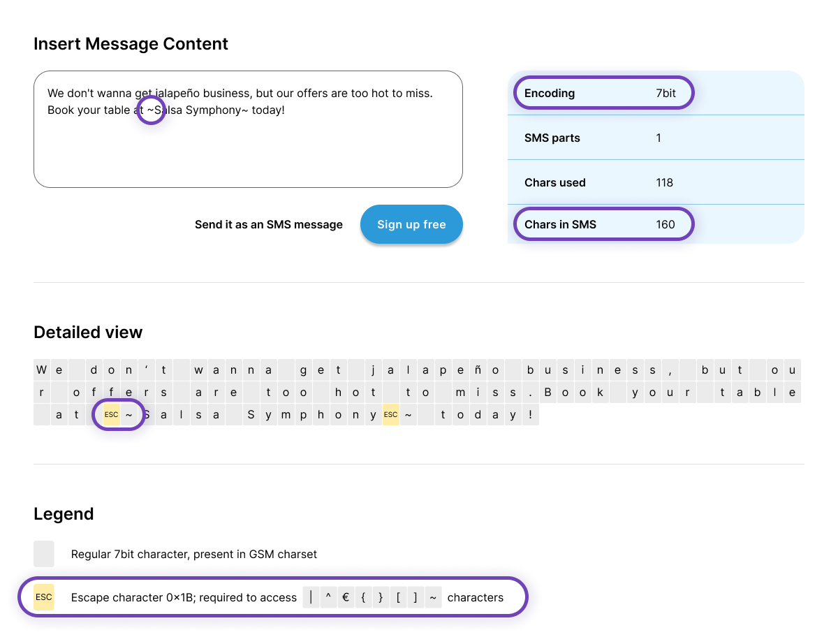Click the tilde ~ tile at Legend's end
838x644 pixels.
432,597
